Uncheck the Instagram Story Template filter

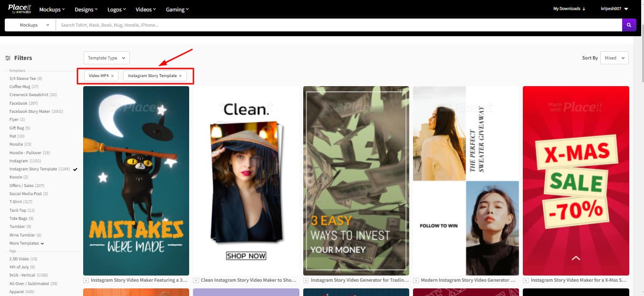[75, 169]
